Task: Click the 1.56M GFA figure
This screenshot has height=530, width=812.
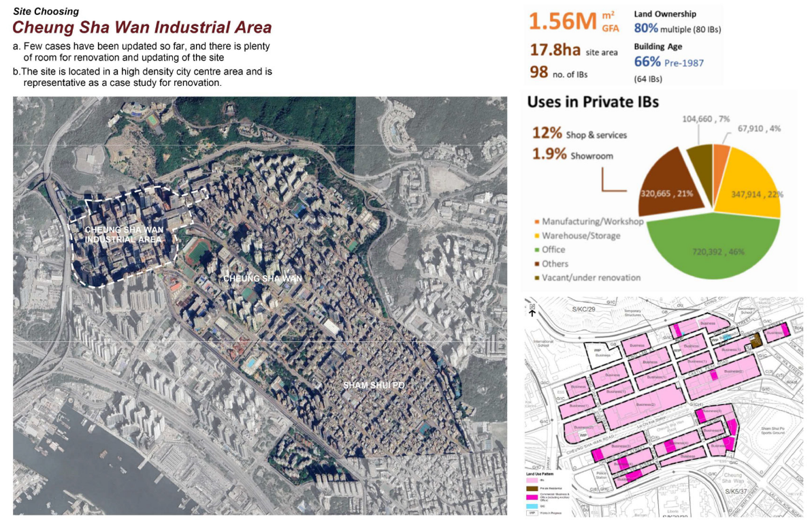Action: [x=574, y=21]
